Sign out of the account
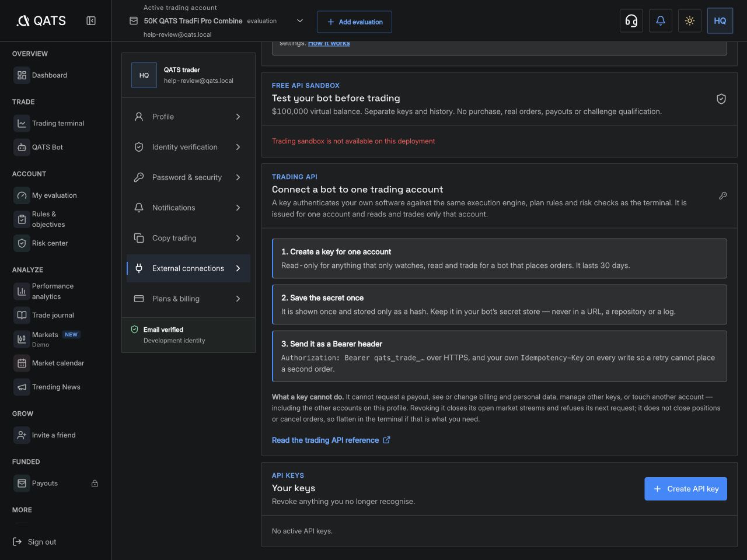This screenshot has height=560, width=747. click(x=35, y=542)
